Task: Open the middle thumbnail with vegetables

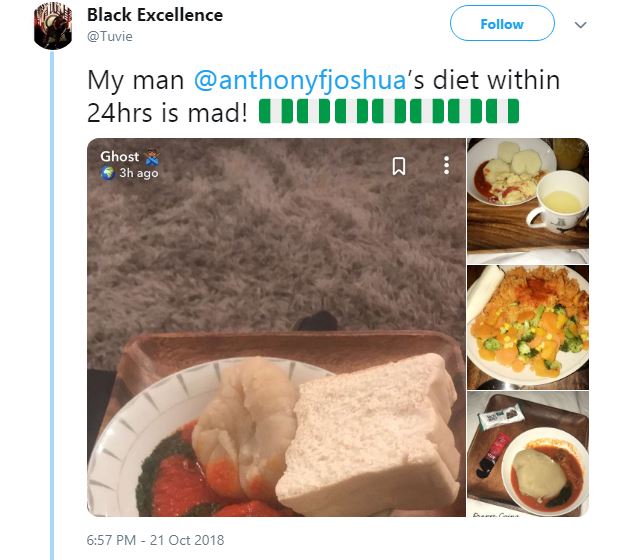Action: click(527, 326)
